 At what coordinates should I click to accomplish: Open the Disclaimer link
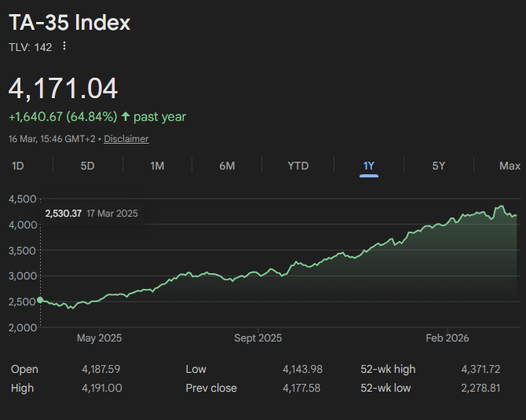(x=126, y=138)
